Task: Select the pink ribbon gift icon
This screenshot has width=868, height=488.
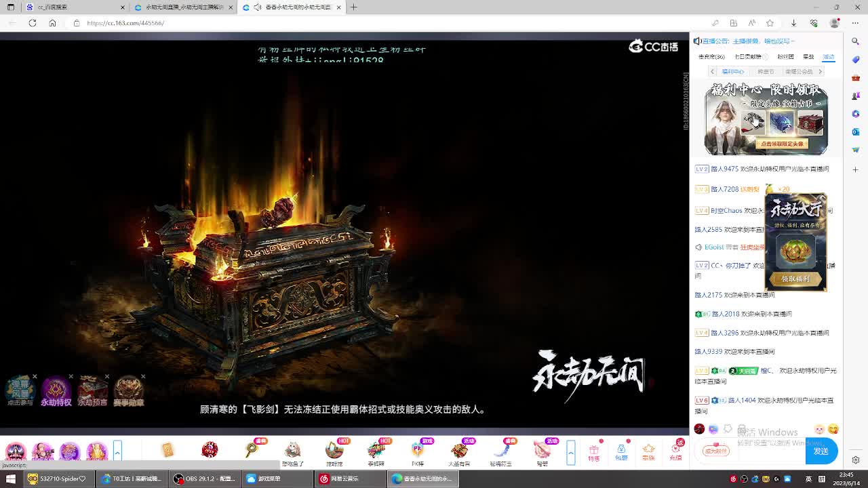Action: tap(542, 451)
